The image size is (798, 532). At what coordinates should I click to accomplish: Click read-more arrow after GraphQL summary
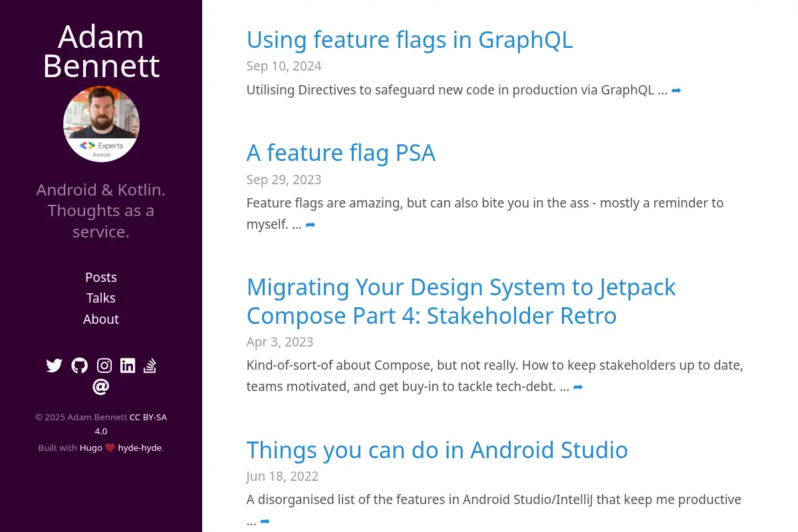(676, 90)
